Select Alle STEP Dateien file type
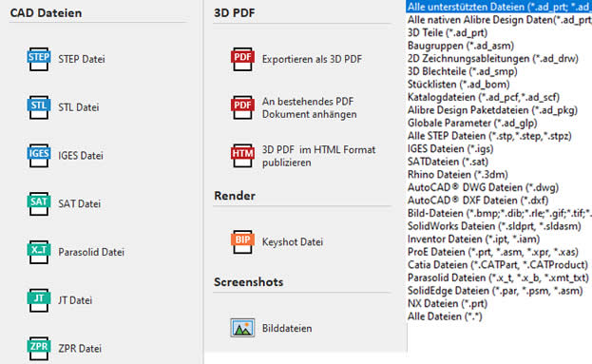This screenshot has width=592, height=364. coord(489,136)
